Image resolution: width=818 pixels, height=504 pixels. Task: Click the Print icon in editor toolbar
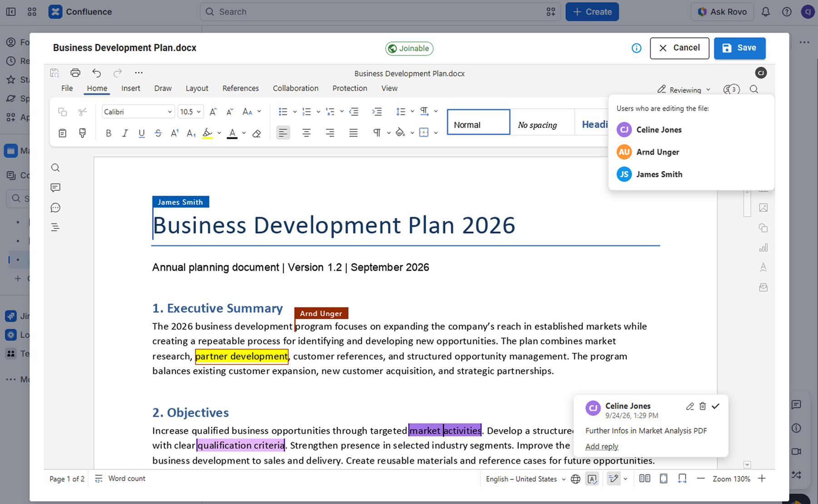tap(75, 73)
